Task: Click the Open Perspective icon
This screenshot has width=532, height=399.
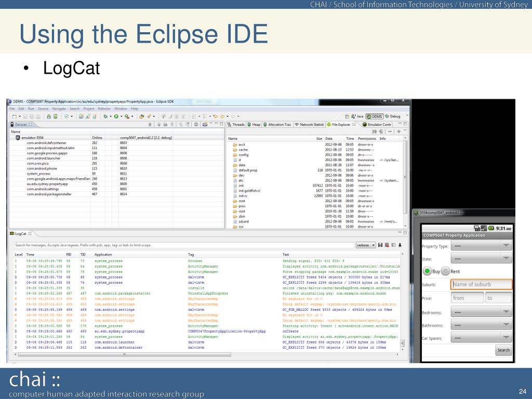Action: (347, 116)
